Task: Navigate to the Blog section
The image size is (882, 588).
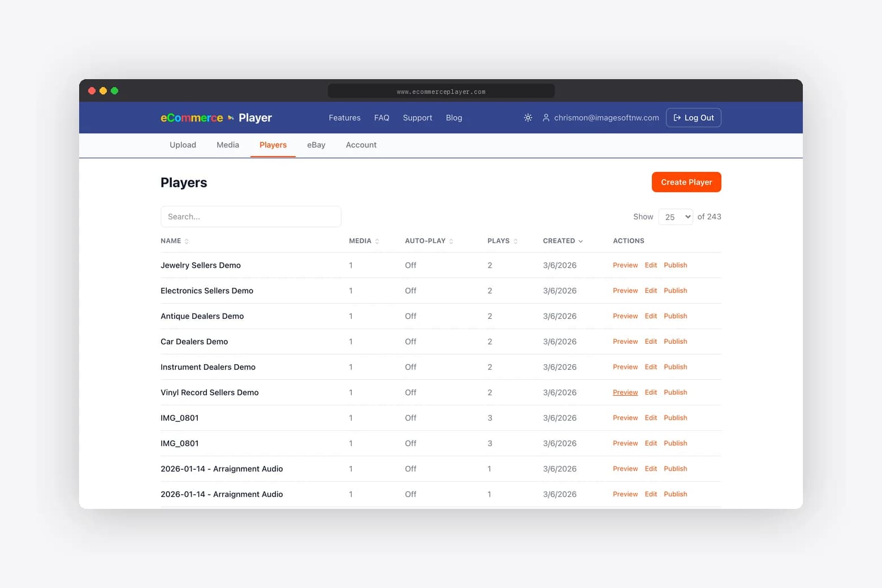Action: coord(454,118)
